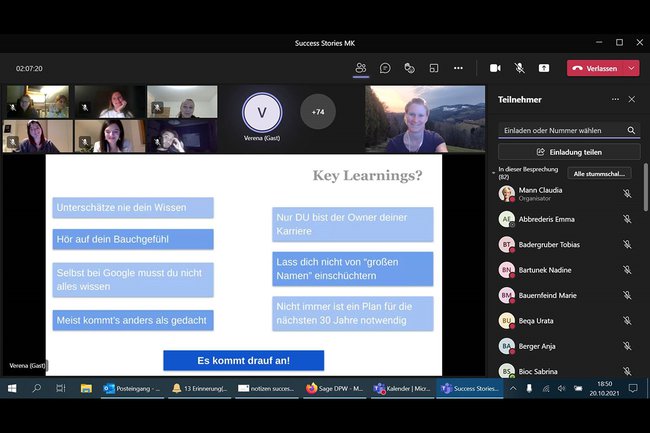Click the Verlassen leave button
Viewport: 650px width, 433px height.
596,68
